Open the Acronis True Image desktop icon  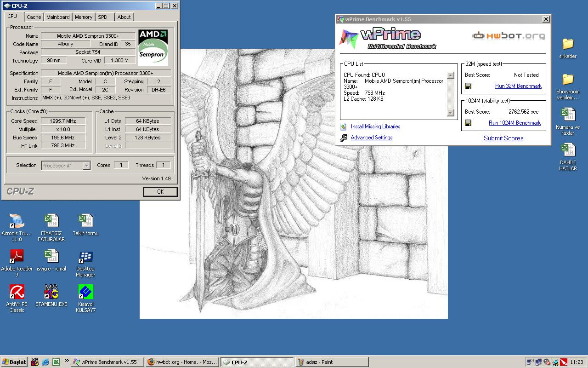tap(17, 221)
